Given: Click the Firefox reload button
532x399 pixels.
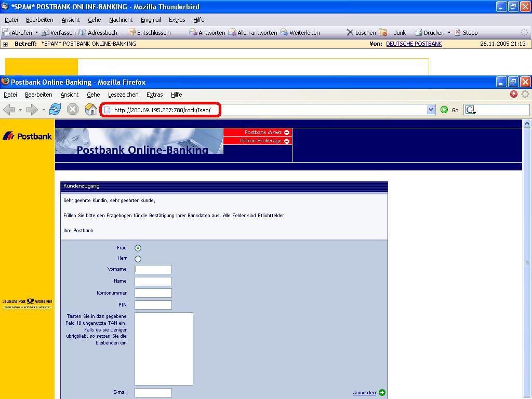Looking at the screenshot, I should click(x=55, y=110).
